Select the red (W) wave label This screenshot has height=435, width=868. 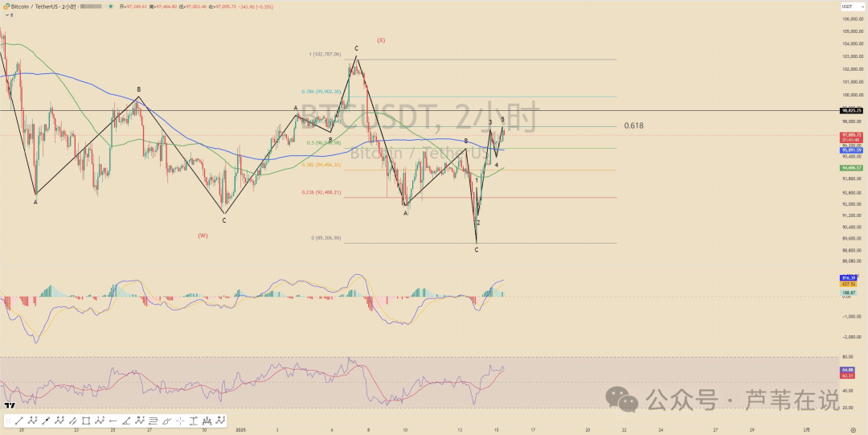pos(203,236)
